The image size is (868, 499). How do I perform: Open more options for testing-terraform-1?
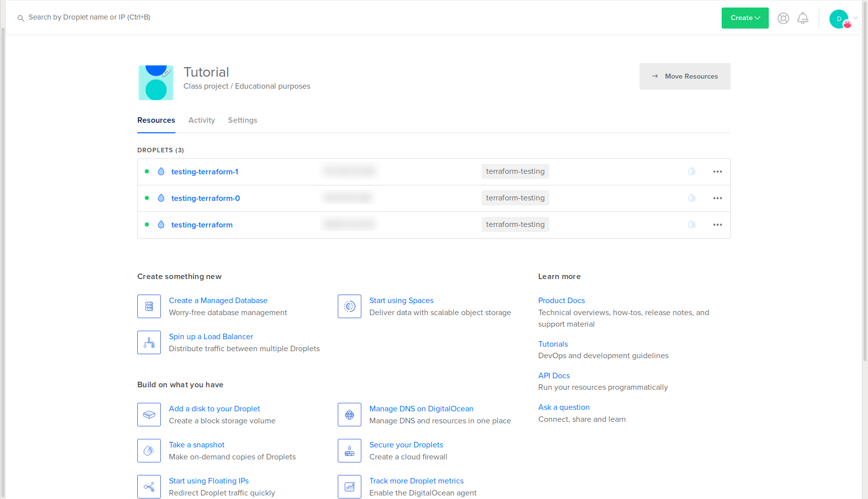(718, 171)
